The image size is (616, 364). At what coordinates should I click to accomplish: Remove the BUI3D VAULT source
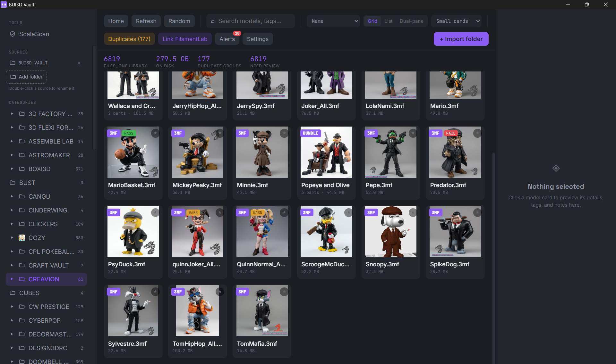[x=79, y=63]
